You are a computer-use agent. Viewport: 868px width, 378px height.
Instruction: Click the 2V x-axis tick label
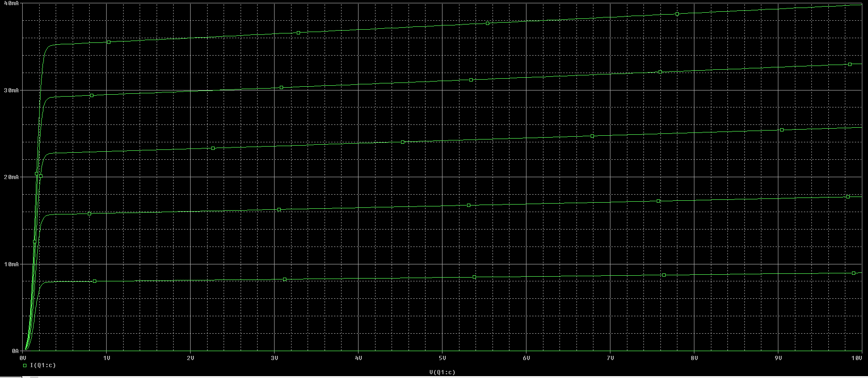[x=191, y=358]
